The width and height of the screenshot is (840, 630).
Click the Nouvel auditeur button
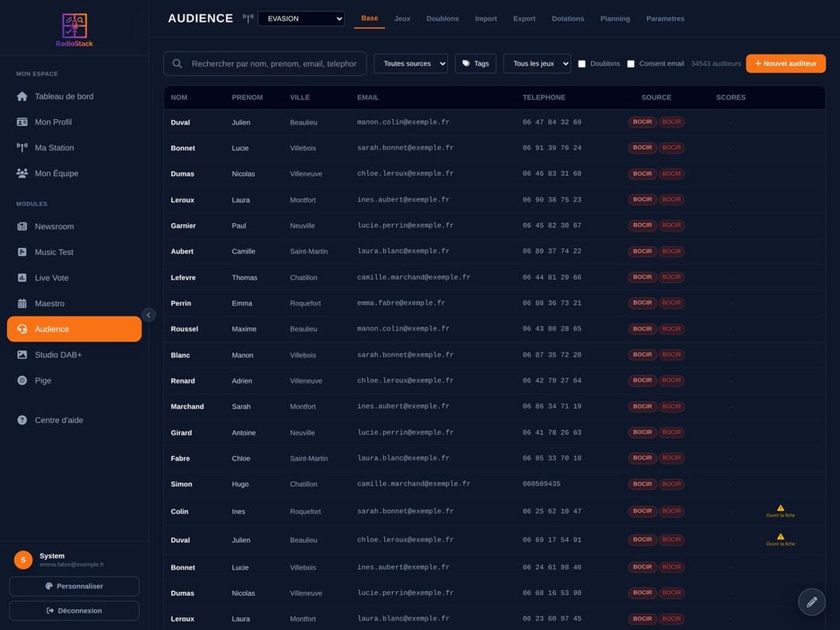[786, 64]
